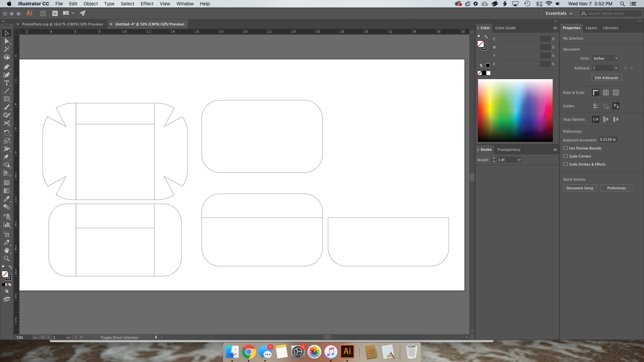Select the Magic Wand tool
Screen dimensions: 644x362
click(6, 49)
